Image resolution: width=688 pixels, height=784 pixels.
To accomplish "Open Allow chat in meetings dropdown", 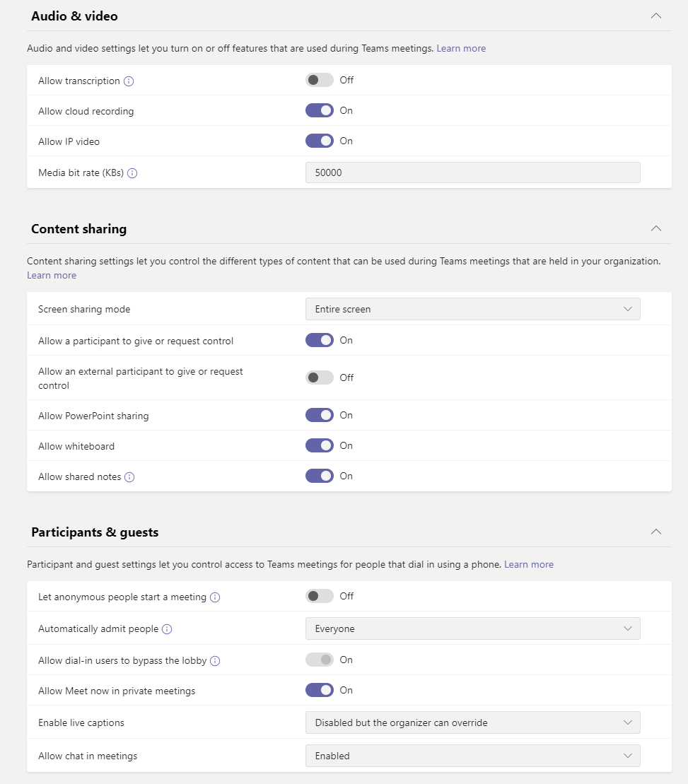I will 472,756.
